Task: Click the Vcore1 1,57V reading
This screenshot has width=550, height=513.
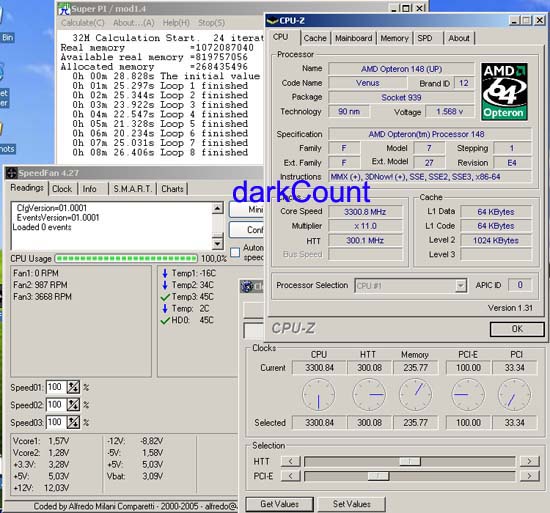Action: click(x=41, y=441)
